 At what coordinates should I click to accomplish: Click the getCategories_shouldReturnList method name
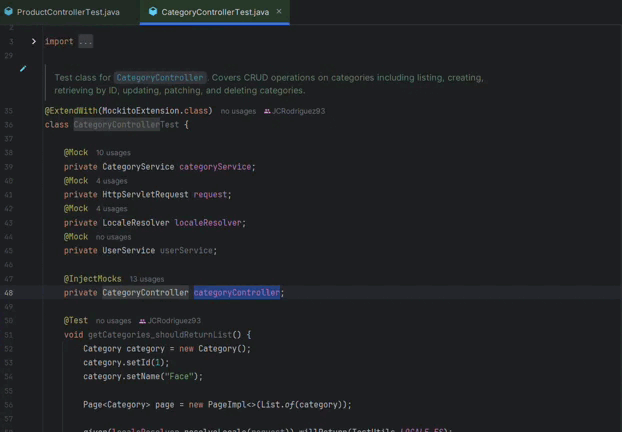click(160, 335)
